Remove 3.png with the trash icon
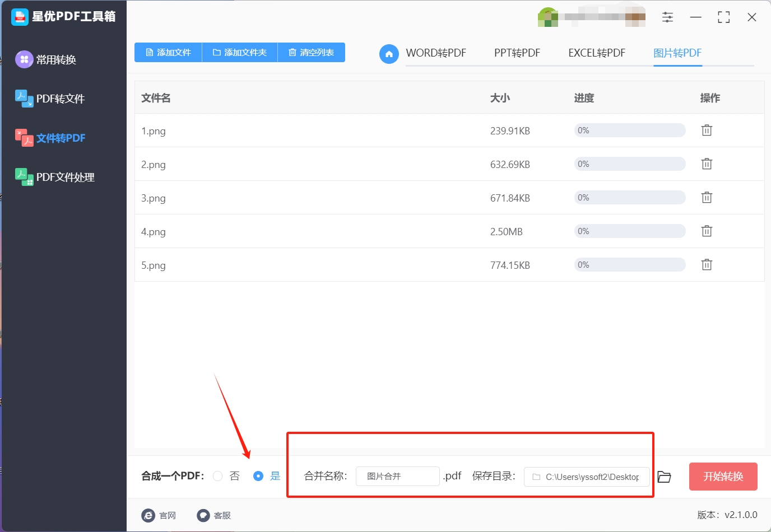Image resolution: width=771 pixels, height=532 pixels. (707, 197)
